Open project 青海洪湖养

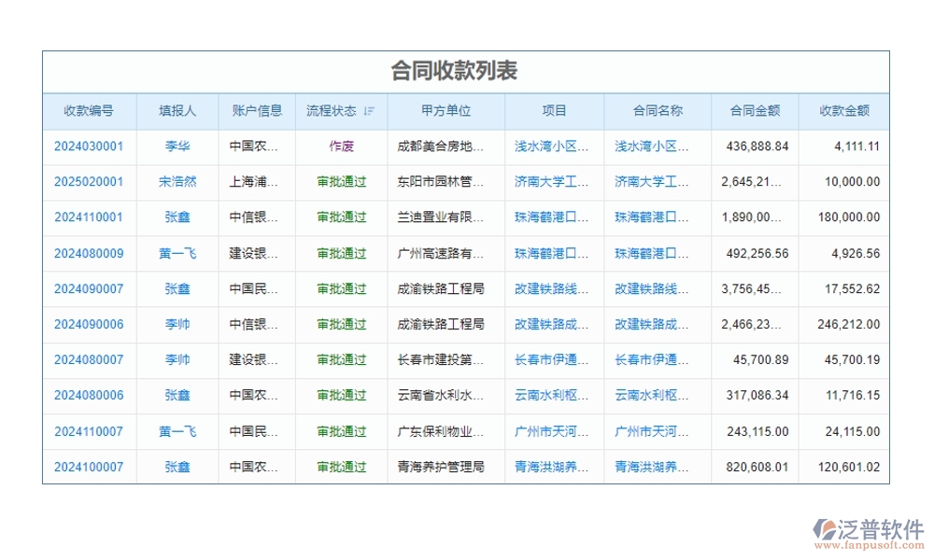(x=553, y=466)
